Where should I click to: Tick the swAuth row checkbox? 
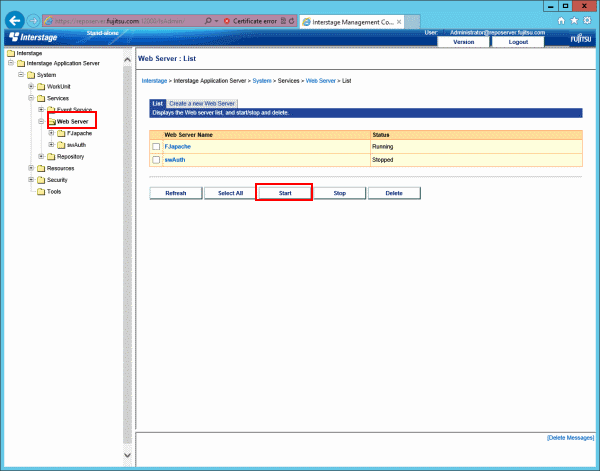156,160
